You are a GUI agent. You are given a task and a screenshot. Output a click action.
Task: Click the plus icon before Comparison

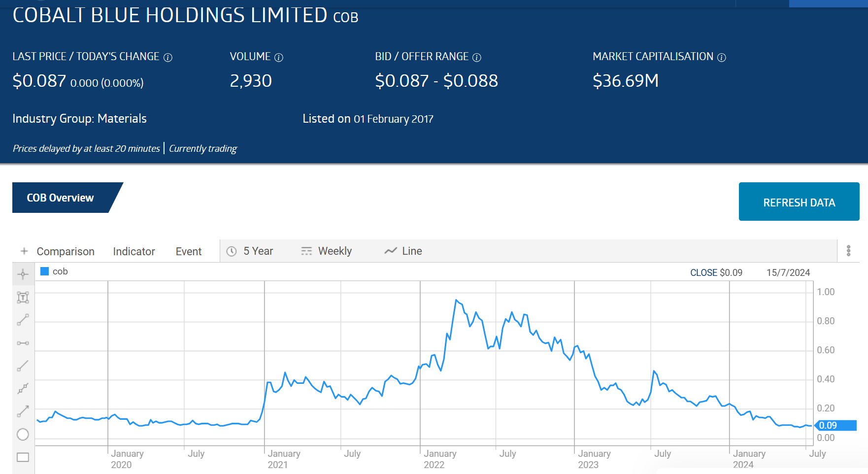click(24, 251)
